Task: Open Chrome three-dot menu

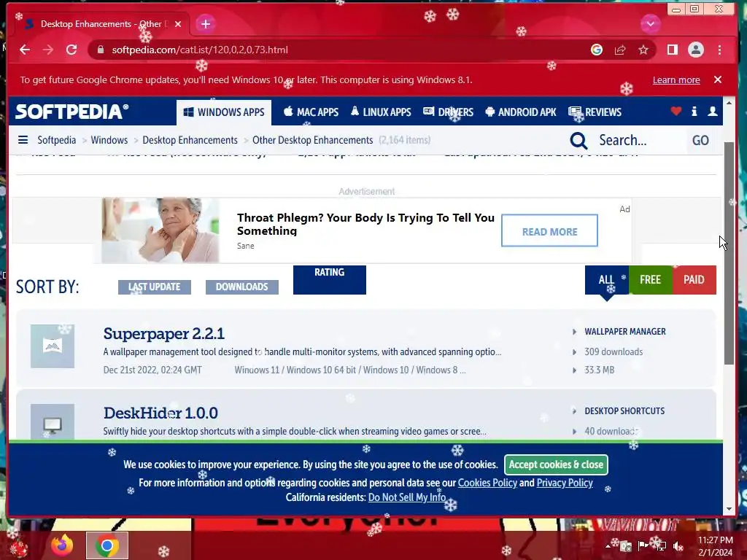Action: (x=719, y=50)
